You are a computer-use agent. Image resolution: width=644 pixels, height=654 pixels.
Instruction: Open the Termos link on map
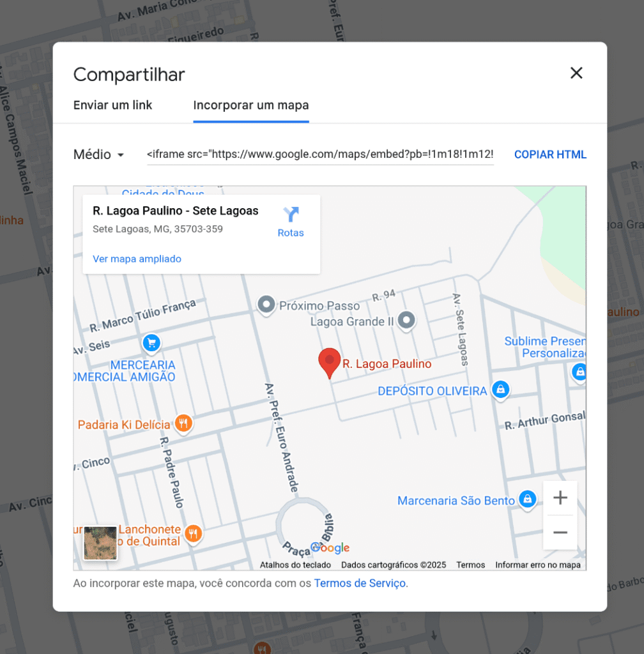tap(470, 565)
